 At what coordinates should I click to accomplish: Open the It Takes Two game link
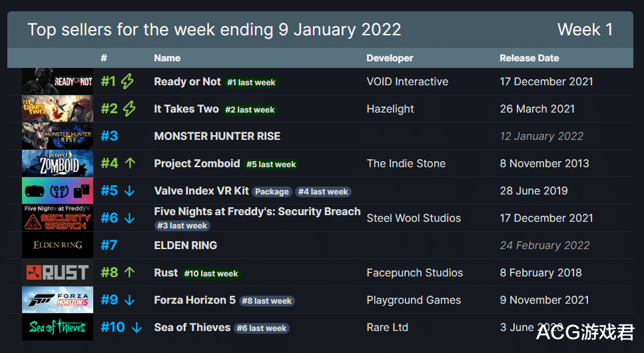(x=186, y=109)
